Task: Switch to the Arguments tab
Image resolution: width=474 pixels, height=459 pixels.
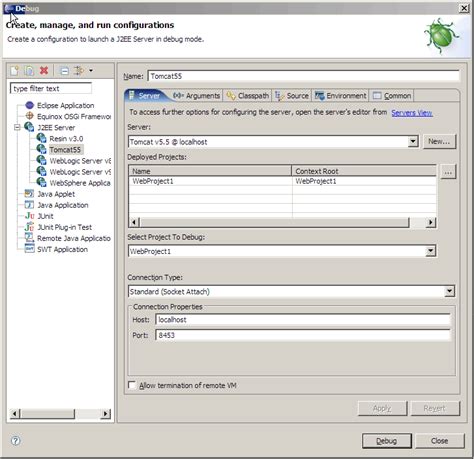Action: click(197, 96)
